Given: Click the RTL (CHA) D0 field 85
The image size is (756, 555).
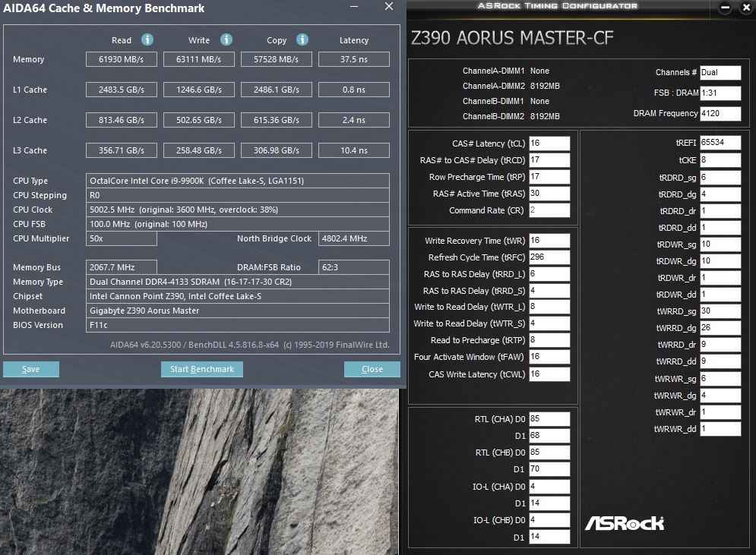Looking at the screenshot, I should (x=549, y=419).
